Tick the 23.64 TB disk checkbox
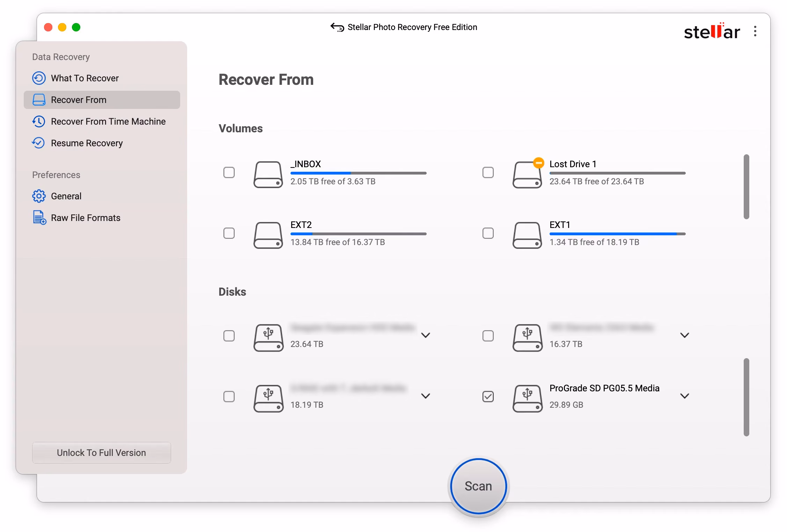Image resolution: width=787 pixels, height=532 pixels. 229,336
